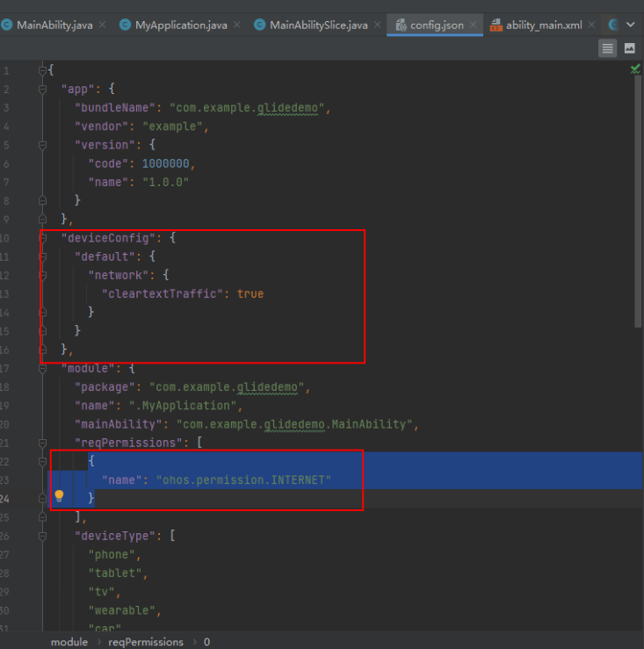This screenshot has height=649, width=644.
Task: Collapse the root object fold on line 1
Action: click(42, 71)
